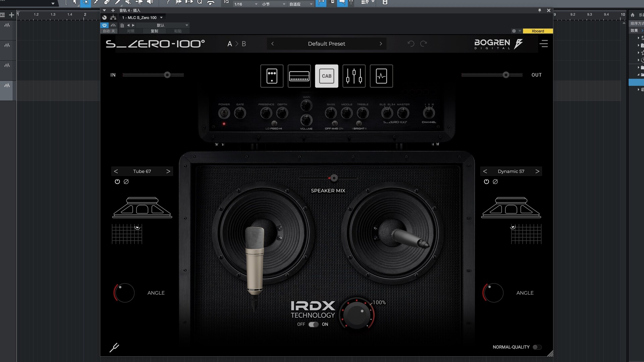Image resolution: width=644 pixels, height=362 pixels.
Task: Toggle power for Tube 67 microphone
Action: (x=117, y=181)
